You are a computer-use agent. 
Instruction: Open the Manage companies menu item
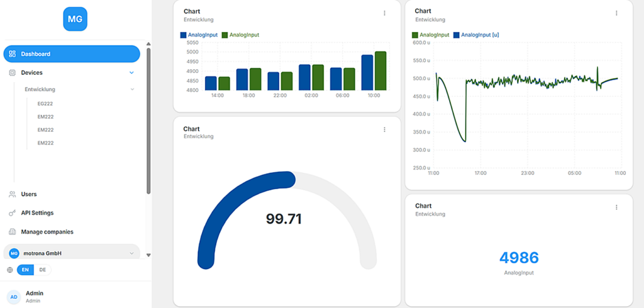pos(72,232)
